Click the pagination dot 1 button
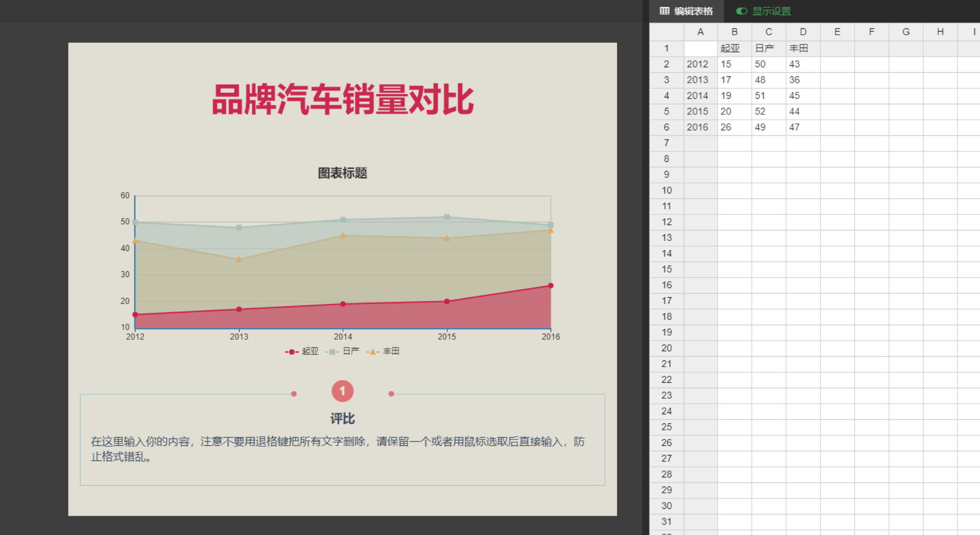This screenshot has width=980, height=535. point(342,391)
